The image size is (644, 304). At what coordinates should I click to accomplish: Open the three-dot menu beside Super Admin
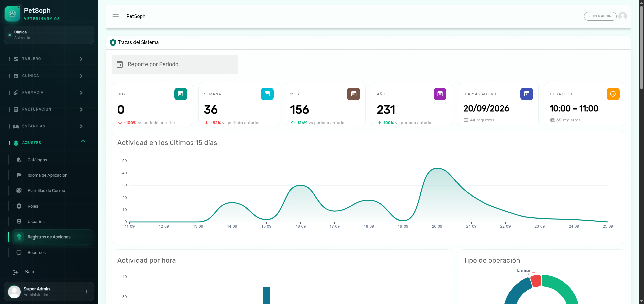(x=86, y=292)
